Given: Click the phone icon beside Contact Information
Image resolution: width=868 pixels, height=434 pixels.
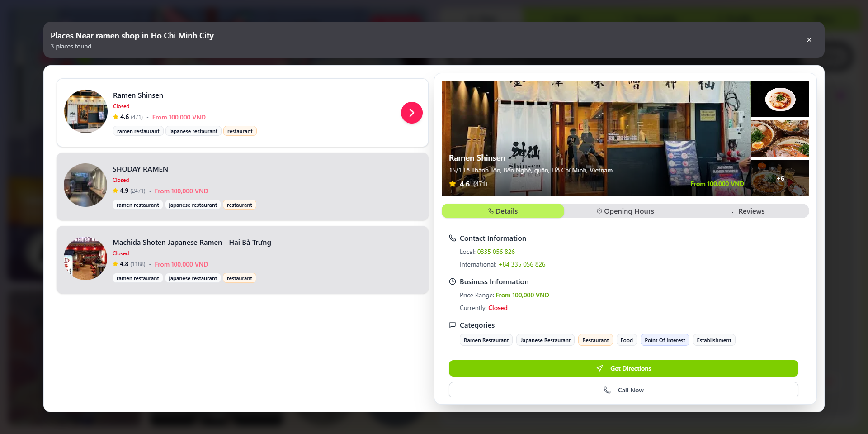Looking at the screenshot, I should point(453,238).
